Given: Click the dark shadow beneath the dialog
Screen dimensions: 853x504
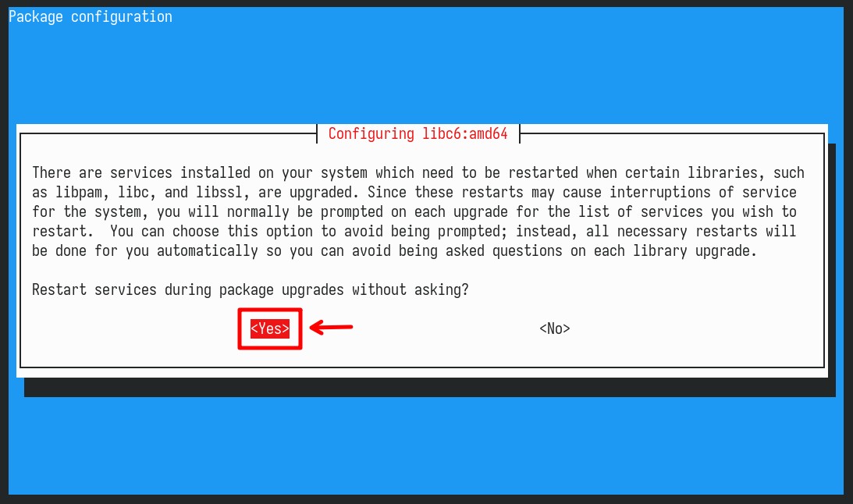Looking at the screenshot, I should pos(430,387).
